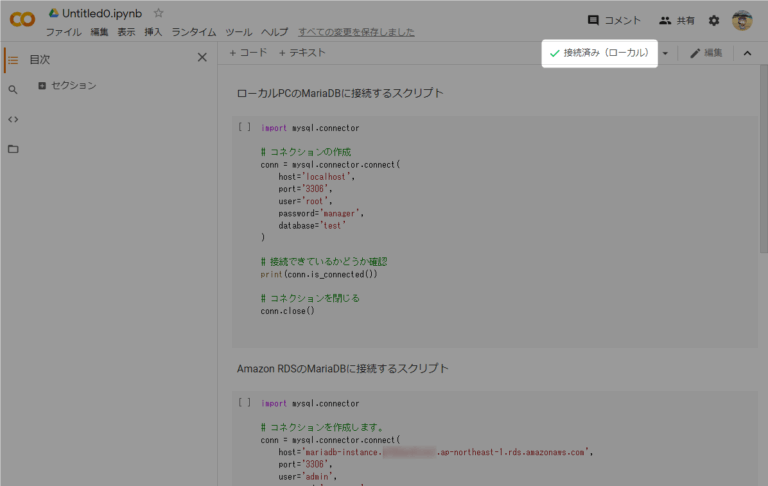Close the 目次 sidebar panel
The width and height of the screenshot is (768, 486).
tap(202, 58)
